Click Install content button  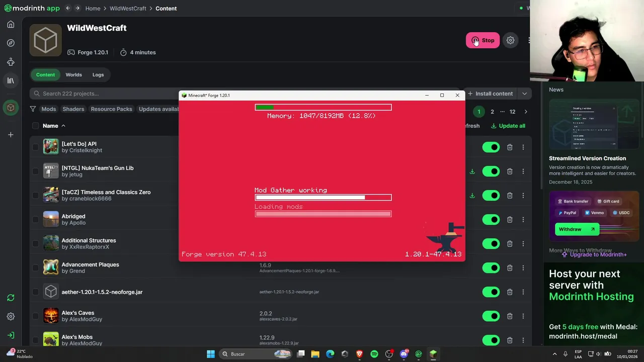[490, 94]
